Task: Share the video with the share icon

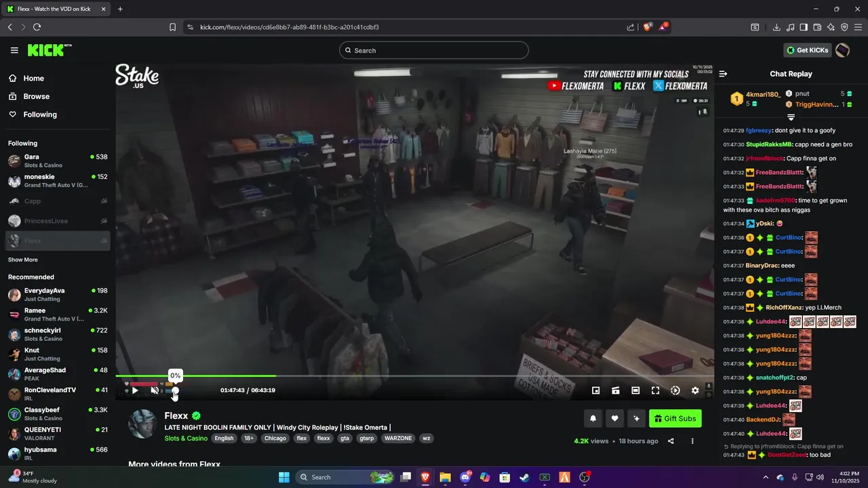Action: pos(671,441)
